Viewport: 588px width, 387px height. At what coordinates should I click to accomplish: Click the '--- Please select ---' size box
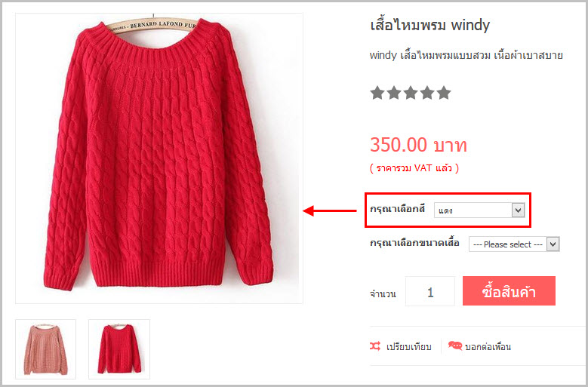pyautogui.click(x=514, y=244)
